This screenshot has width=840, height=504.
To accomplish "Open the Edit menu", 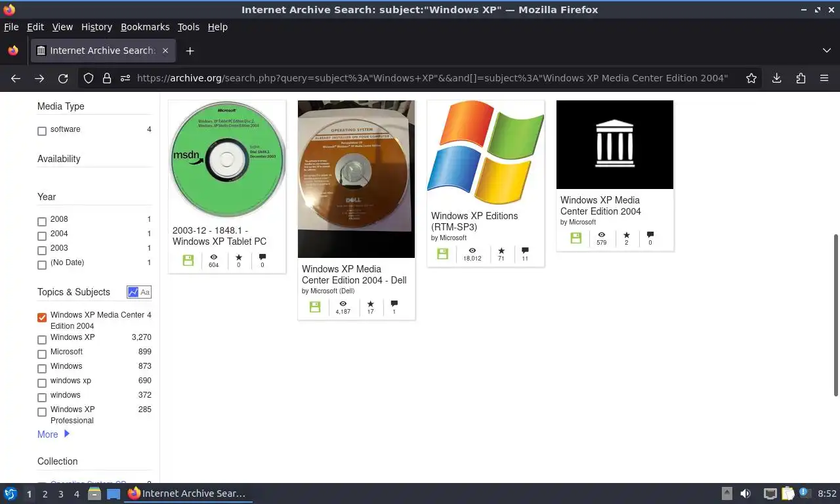I will [35, 27].
